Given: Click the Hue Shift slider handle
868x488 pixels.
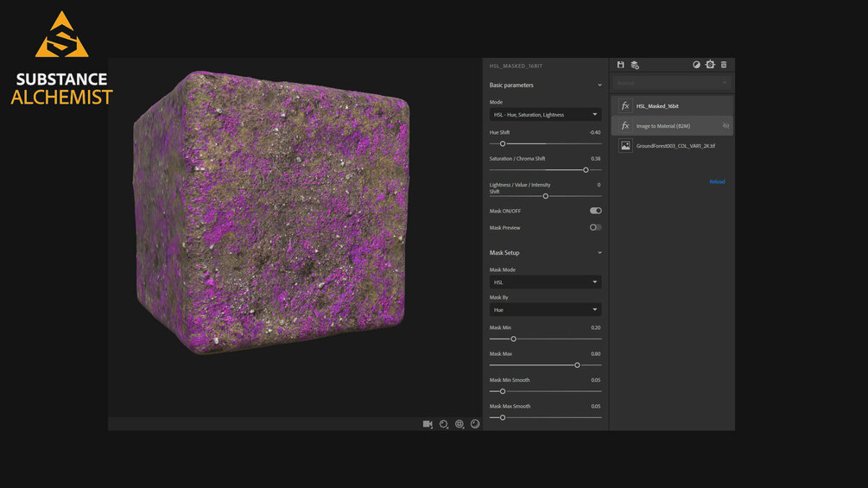Looking at the screenshot, I should (x=503, y=143).
